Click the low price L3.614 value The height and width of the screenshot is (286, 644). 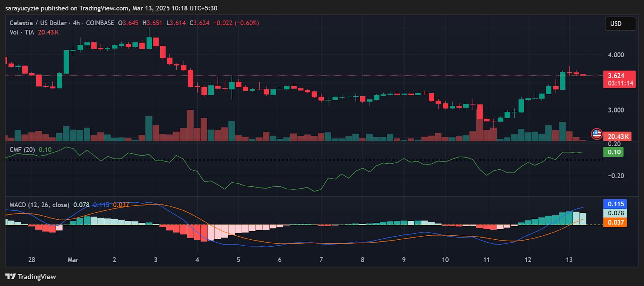pos(176,23)
